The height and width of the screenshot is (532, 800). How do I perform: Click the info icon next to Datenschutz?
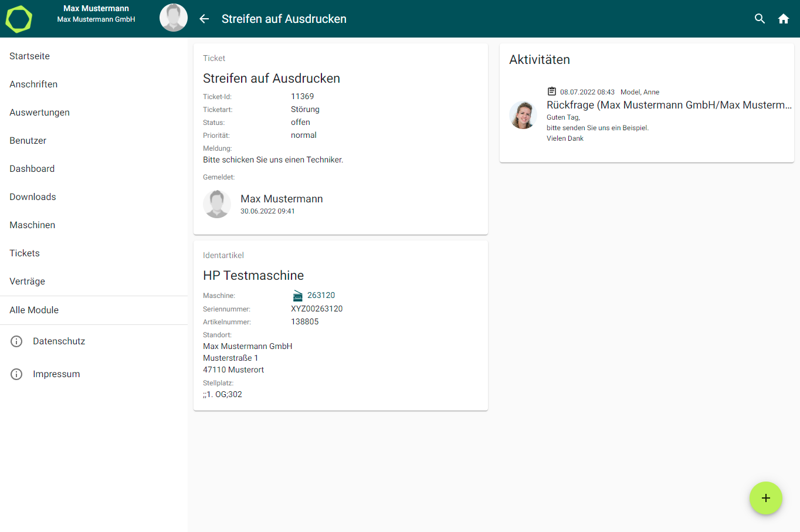16,341
